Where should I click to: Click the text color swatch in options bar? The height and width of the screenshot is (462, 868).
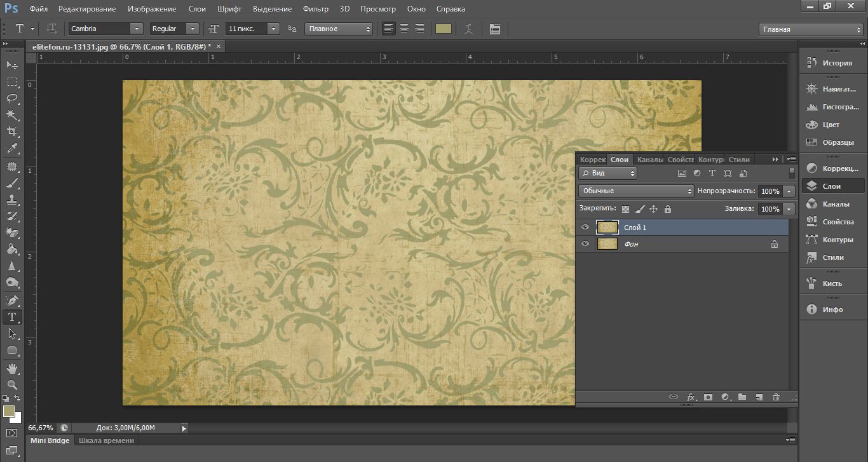[x=444, y=29]
